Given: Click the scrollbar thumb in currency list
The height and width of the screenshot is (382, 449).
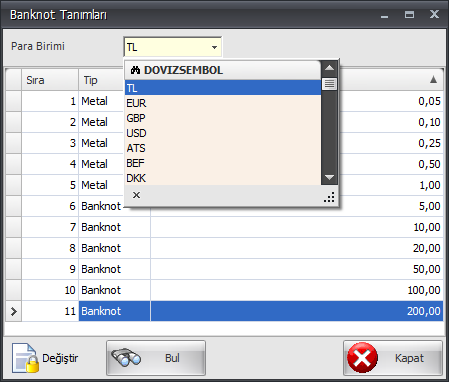Looking at the screenshot, I should point(329,84).
